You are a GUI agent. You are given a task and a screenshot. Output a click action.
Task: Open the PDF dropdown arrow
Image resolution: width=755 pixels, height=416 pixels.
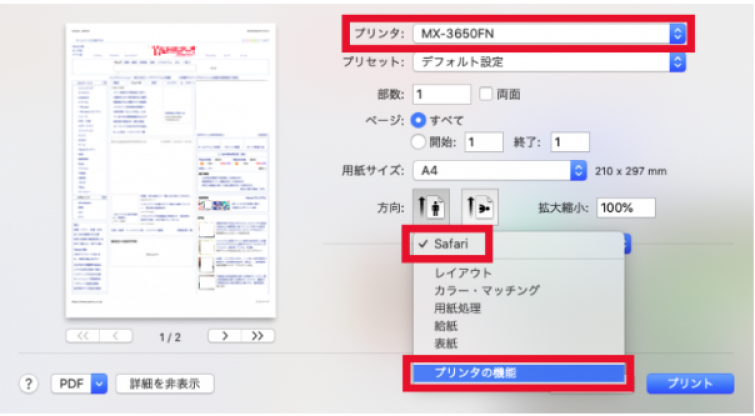[x=99, y=384]
